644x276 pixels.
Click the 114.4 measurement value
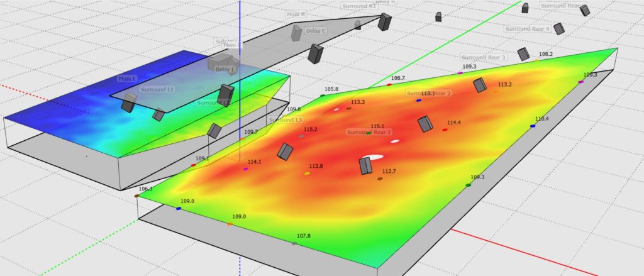pyautogui.click(x=454, y=123)
